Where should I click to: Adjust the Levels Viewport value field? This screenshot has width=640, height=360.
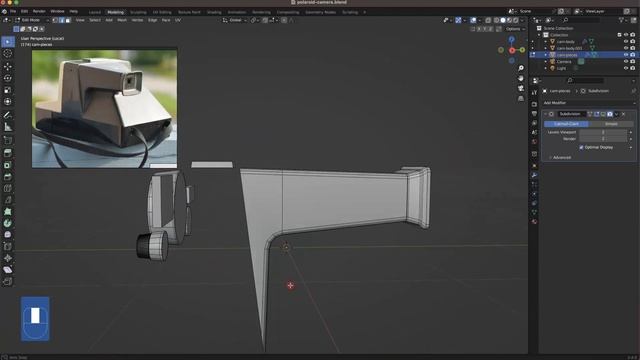[x=603, y=132]
